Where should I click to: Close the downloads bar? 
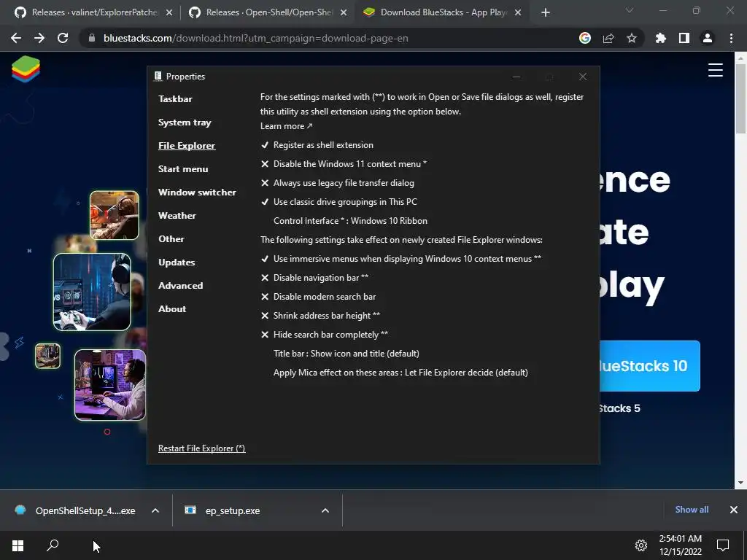734,510
